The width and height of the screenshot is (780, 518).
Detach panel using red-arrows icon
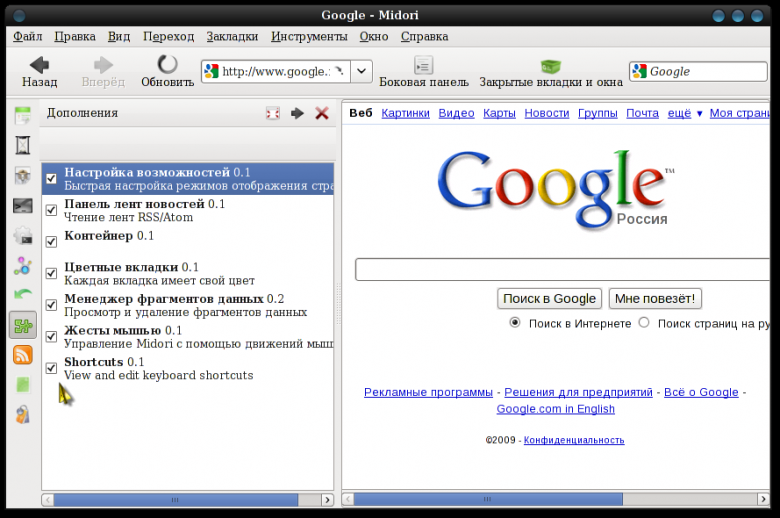click(x=273, y=113)
